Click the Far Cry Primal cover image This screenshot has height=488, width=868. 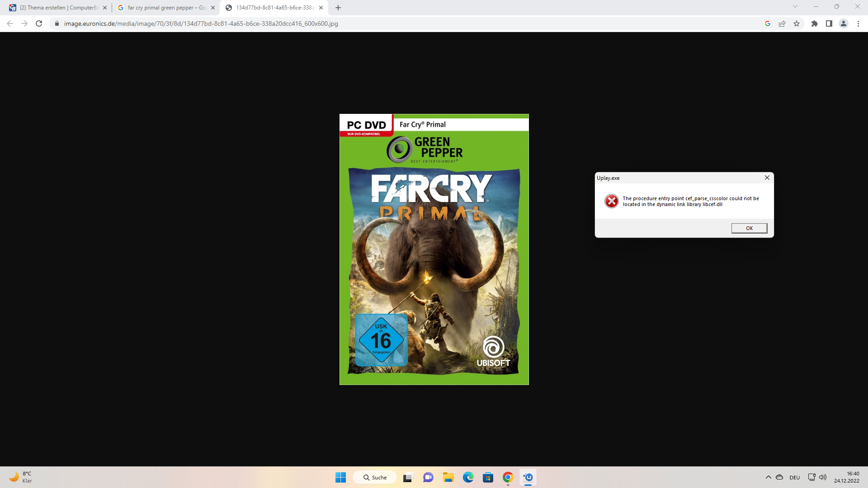coord(434,249)
